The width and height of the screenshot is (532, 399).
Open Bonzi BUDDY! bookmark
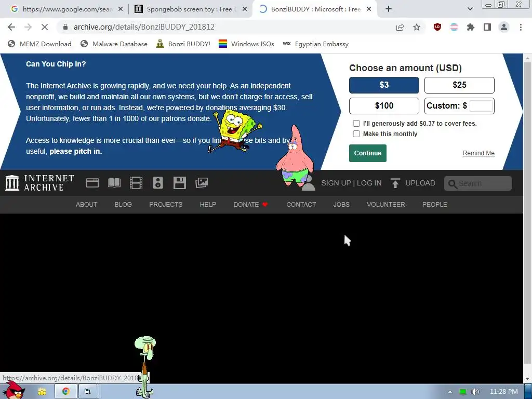pyautogui.click(x=183, y=44)
